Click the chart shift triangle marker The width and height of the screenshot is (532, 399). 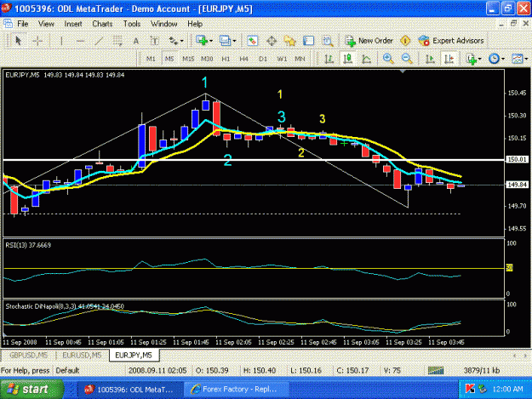pyautogui.click(x=403, y=71)
